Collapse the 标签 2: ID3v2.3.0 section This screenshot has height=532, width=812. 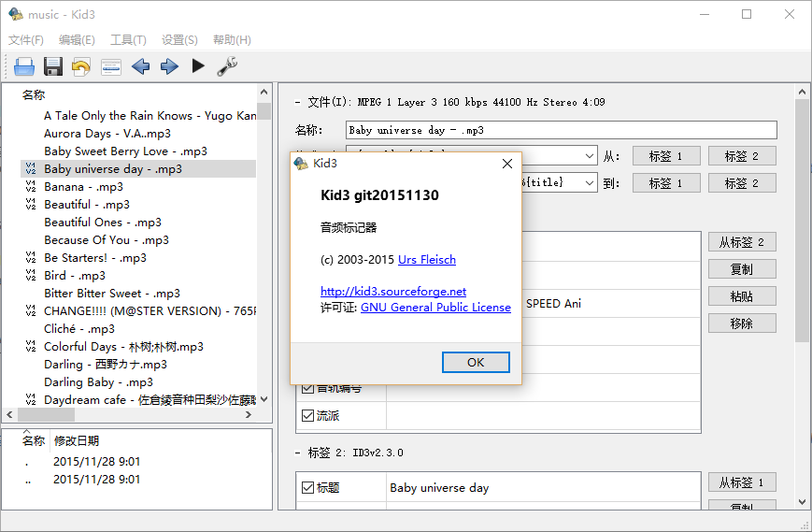pyautogui.click(x=298, y=453)
